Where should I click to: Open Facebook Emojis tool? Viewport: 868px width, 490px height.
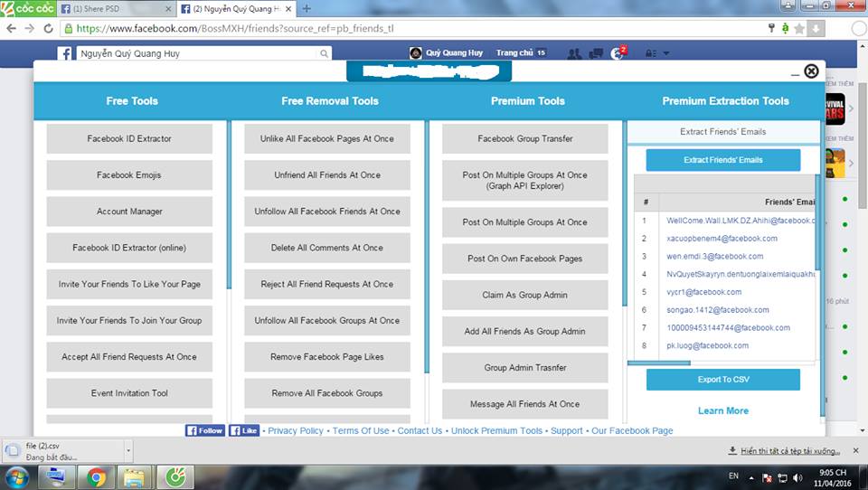tap(129, 175)
